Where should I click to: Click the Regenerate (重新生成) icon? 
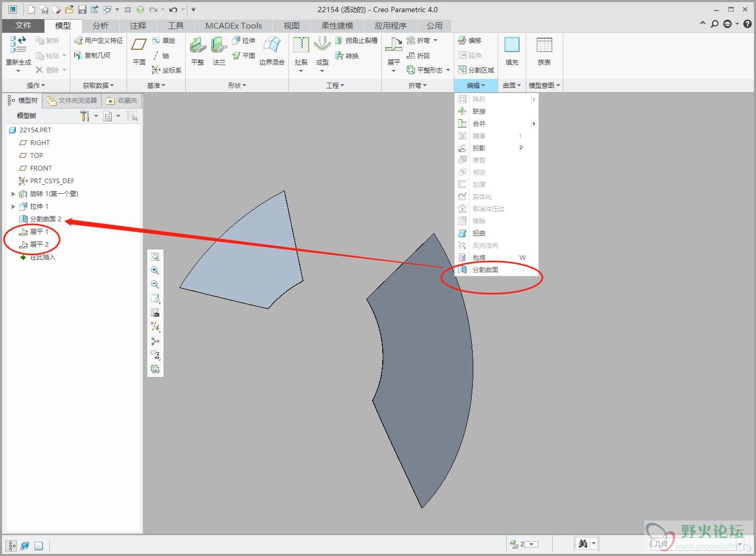19,44
